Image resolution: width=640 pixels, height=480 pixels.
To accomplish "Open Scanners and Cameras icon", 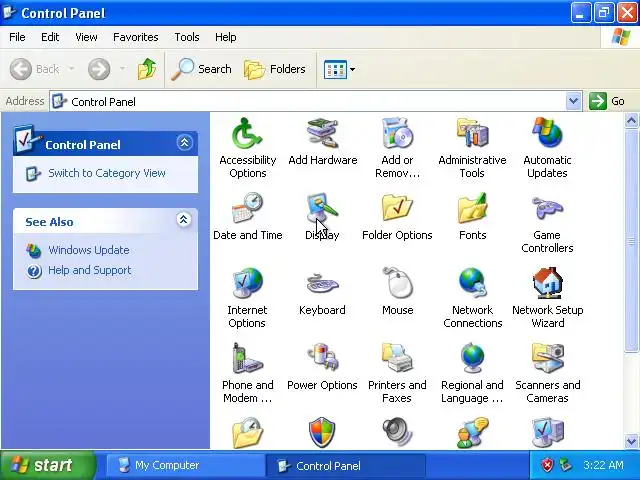I will click(547, 358).
